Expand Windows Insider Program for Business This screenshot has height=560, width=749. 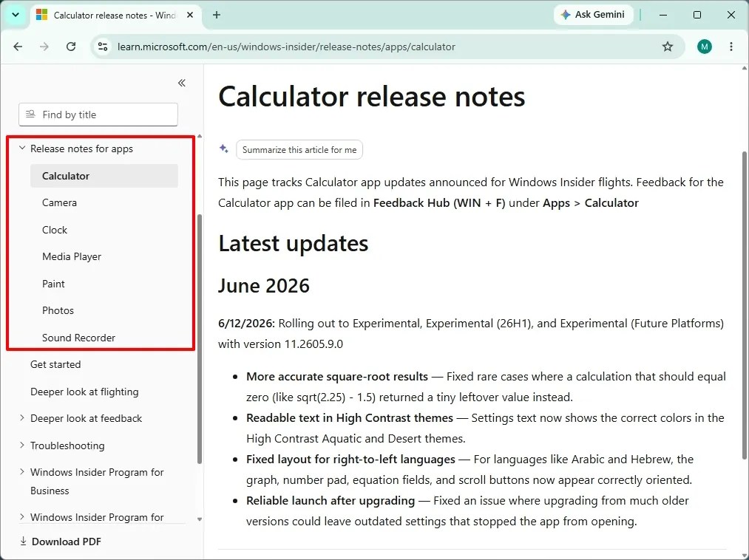(x=22, y=471)
